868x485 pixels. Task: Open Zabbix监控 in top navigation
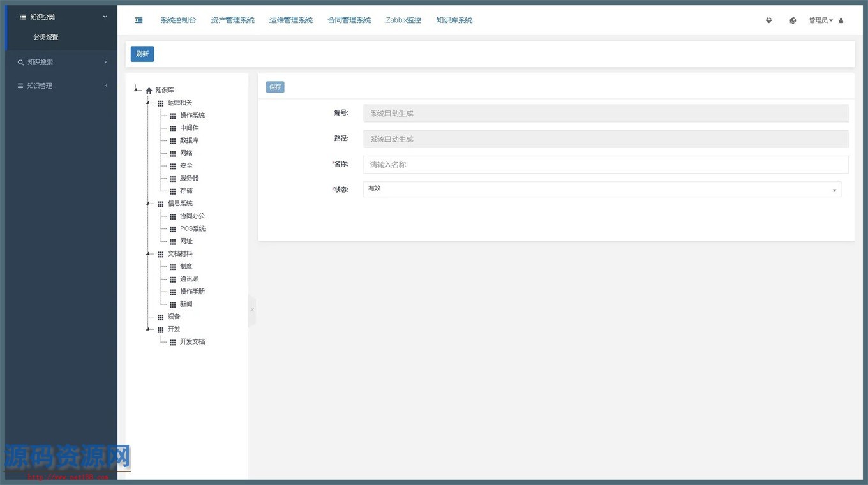pos(403,20)
